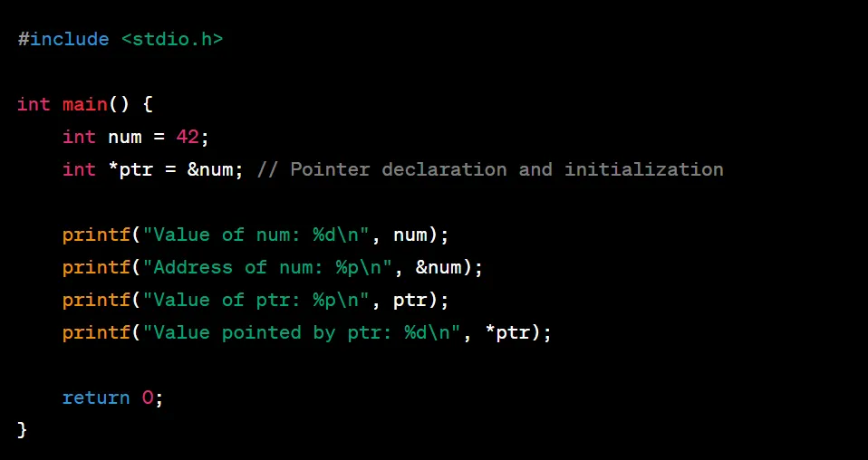The width and height of the screenshot is (868, 460).
Task: Click the "Value of ptr: %p\n" string
Action: (256, 300)
